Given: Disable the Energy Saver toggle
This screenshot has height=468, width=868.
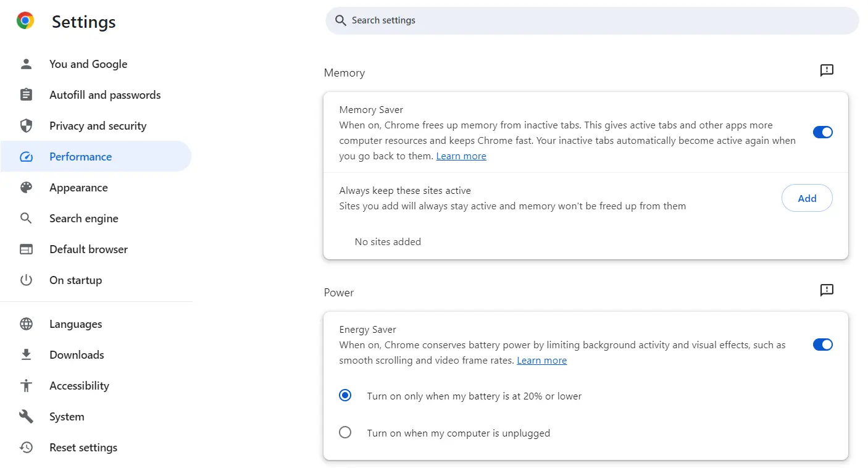Looking at the screenshot, I should pos(822,345).
